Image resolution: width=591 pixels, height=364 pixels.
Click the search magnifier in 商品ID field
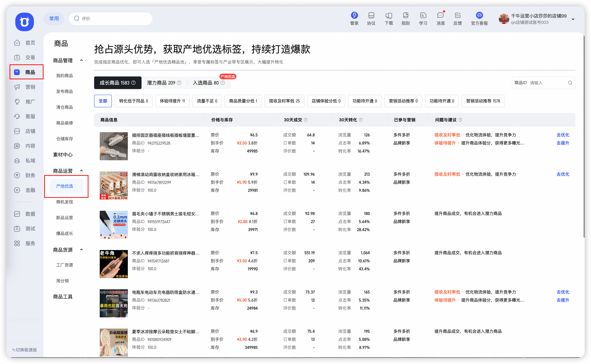click(x=570, y=83)
